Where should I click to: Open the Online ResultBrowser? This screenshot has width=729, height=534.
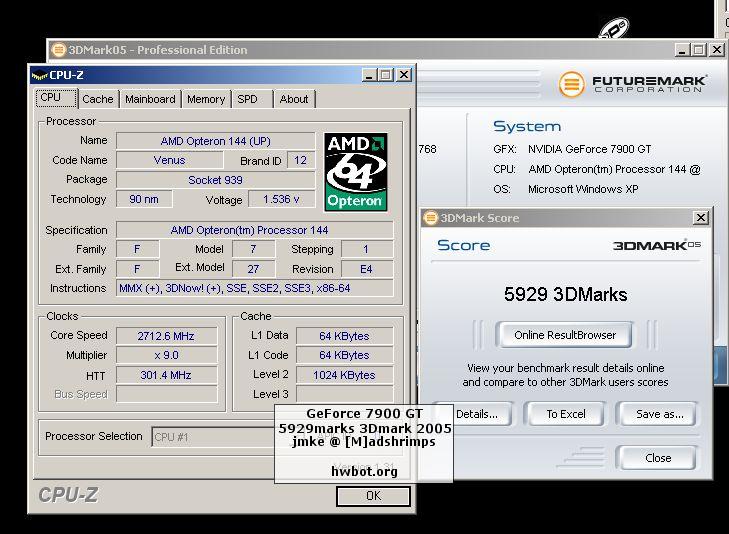coord(565,335)
